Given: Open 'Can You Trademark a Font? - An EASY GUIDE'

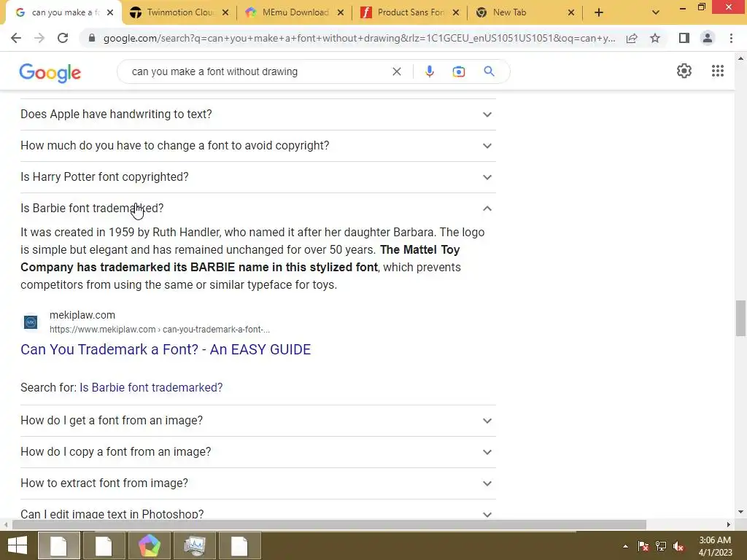Looking at the screenshot, I should point(166,349).
